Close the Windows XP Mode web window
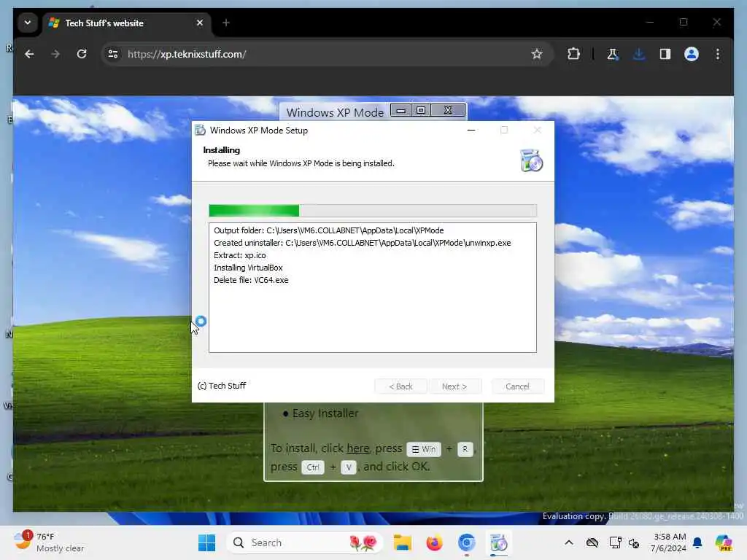747x560 pixels. 448,111
